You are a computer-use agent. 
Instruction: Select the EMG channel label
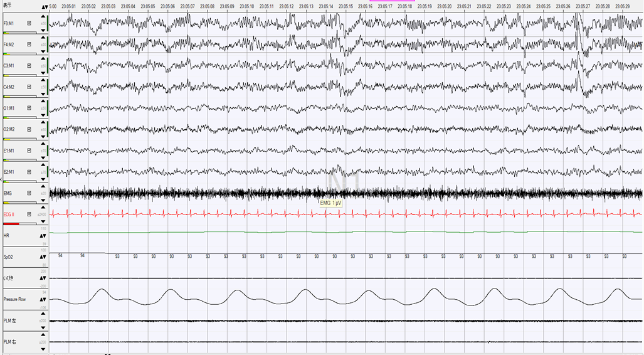(x=8, y=193)
